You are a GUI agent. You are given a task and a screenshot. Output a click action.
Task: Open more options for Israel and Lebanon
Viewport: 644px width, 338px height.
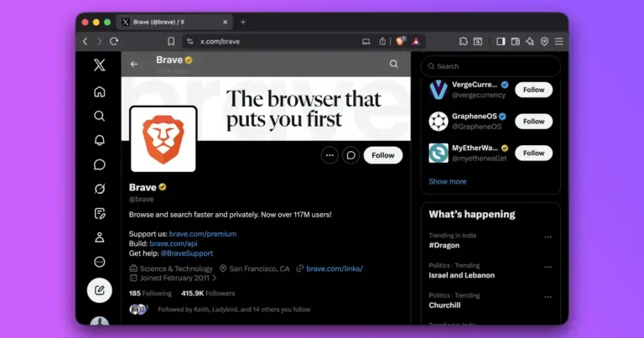click(x=548, y=268)
